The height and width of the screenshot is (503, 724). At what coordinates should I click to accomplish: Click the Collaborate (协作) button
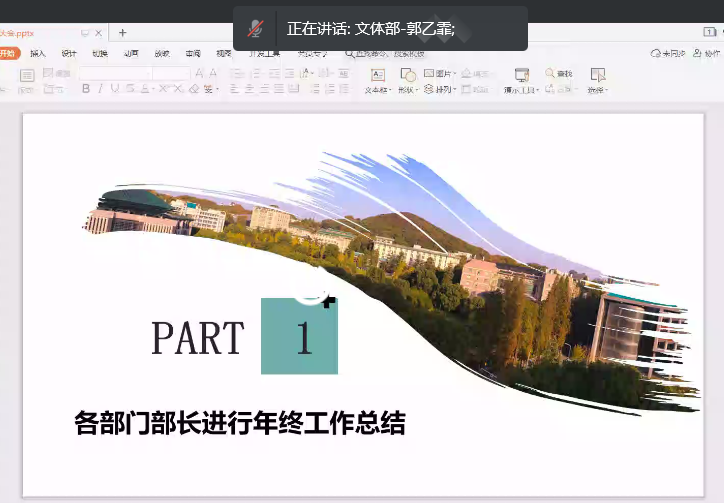[x=705, y=53]
